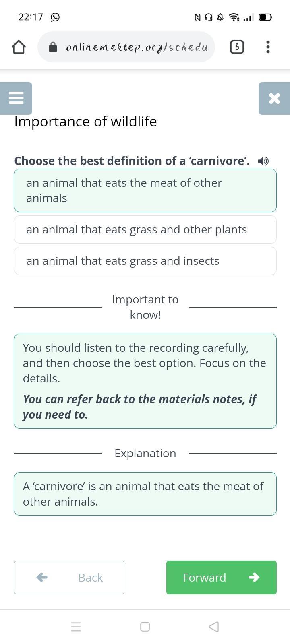Tap the carnivore explanation box
The width and height of the screenshot is (290, 644).
145,494
